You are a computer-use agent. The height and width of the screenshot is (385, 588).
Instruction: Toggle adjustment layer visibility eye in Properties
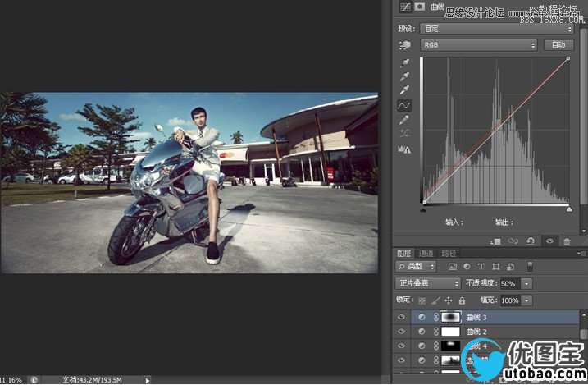point(549,241)
